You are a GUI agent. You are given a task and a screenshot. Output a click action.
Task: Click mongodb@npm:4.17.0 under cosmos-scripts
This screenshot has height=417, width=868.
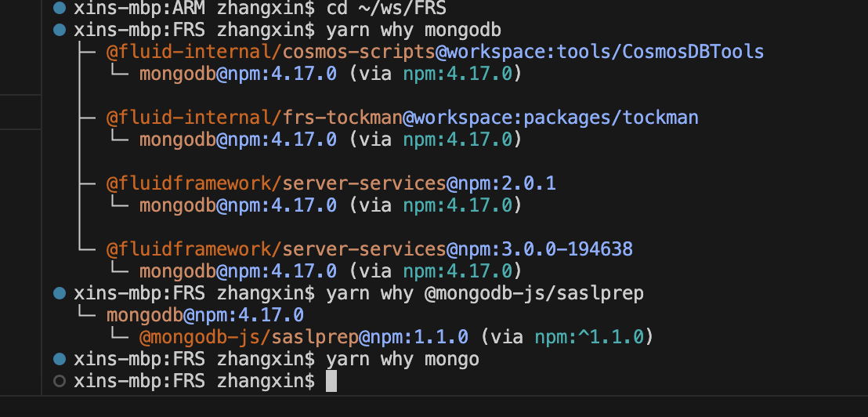[x=237, y=74]
